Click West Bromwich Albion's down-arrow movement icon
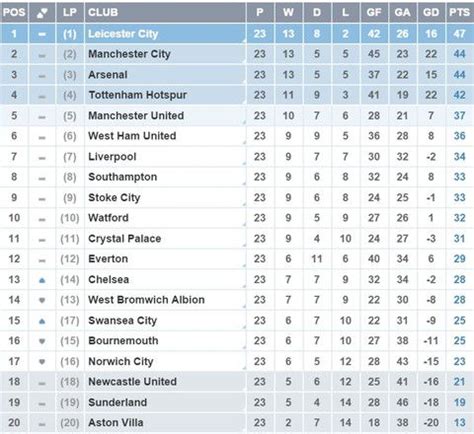 point(42,300)
